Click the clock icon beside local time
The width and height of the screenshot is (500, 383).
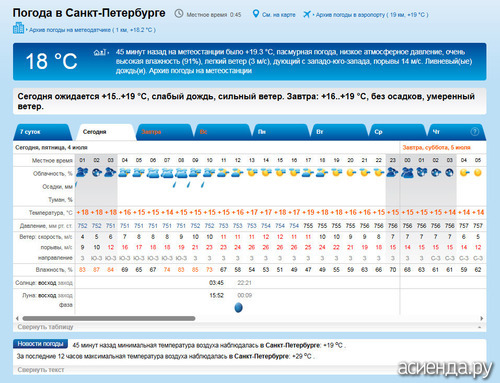click(x=179, y=14)
